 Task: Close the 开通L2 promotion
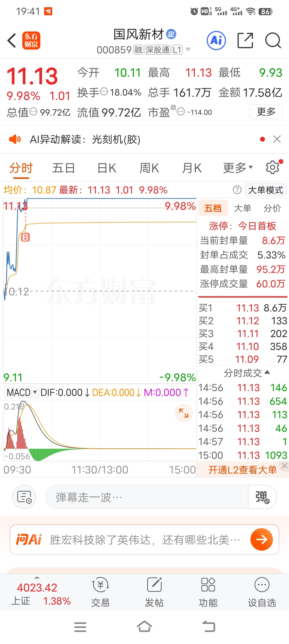click(284, 466)
